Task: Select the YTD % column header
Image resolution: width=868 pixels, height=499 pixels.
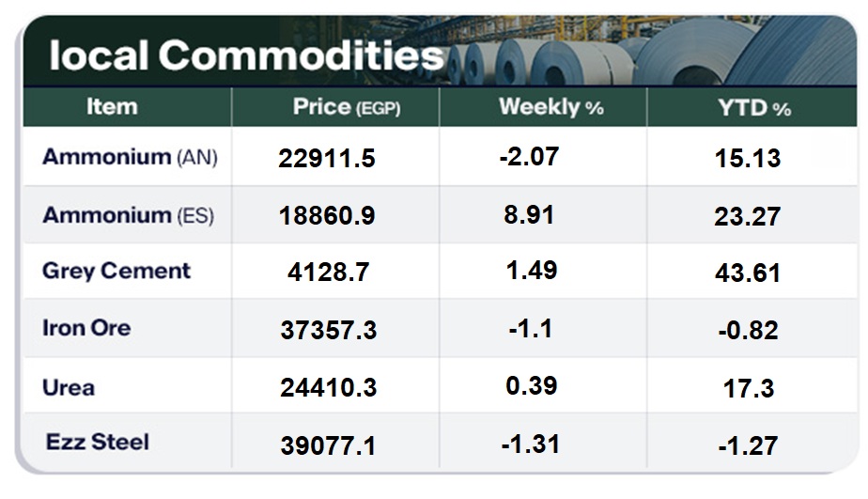Action: pyautogui.click(x=754, y=108)
